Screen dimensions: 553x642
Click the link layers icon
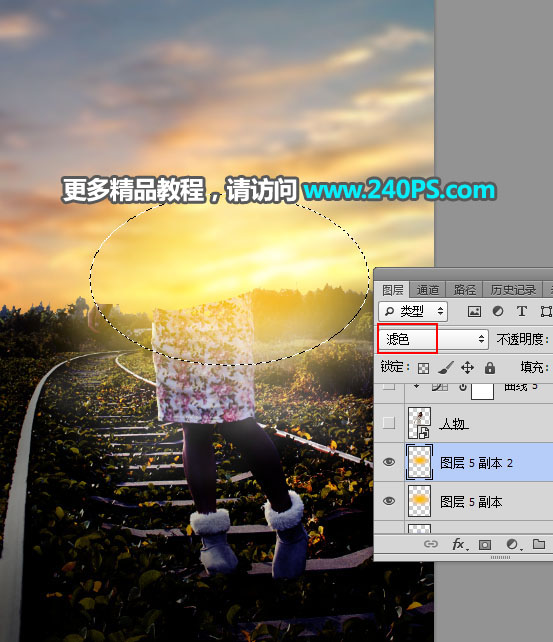coord(431,544)
